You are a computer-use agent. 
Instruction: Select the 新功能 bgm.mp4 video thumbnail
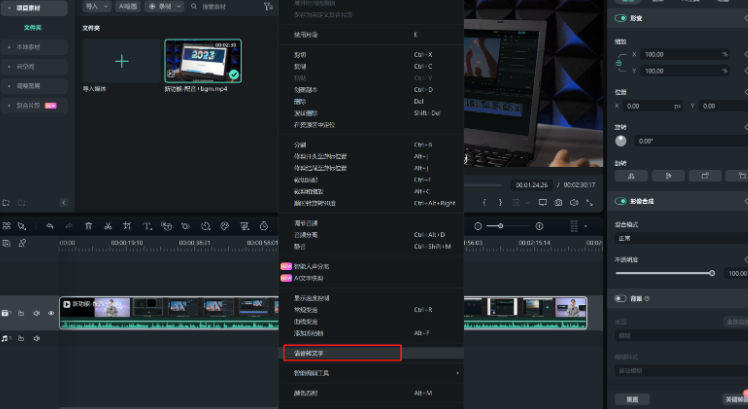pos(203,61)
